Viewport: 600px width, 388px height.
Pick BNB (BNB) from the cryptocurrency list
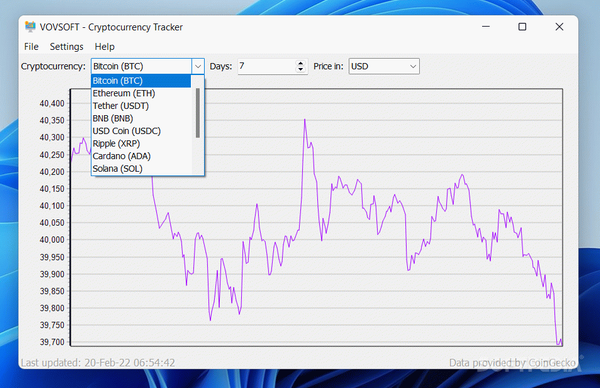point(141,119)
